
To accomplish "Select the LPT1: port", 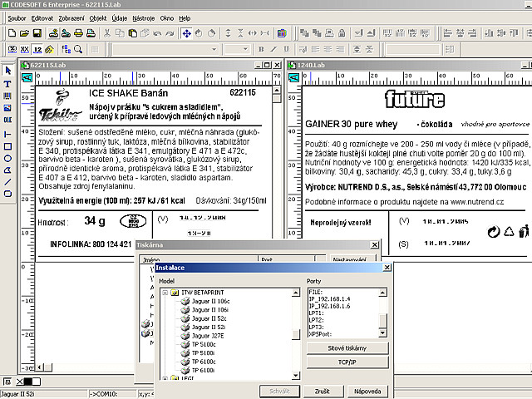I will click(x=316, y=313).
